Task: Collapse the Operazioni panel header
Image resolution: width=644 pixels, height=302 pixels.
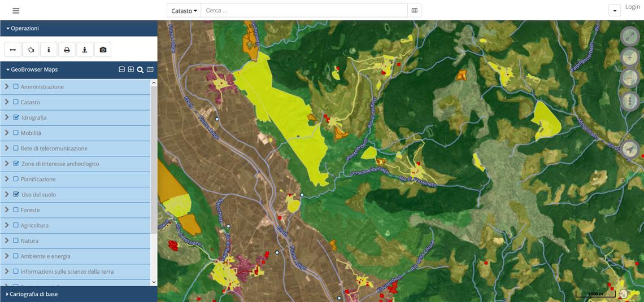Action: pyautogui.click(x=24, y=28)
